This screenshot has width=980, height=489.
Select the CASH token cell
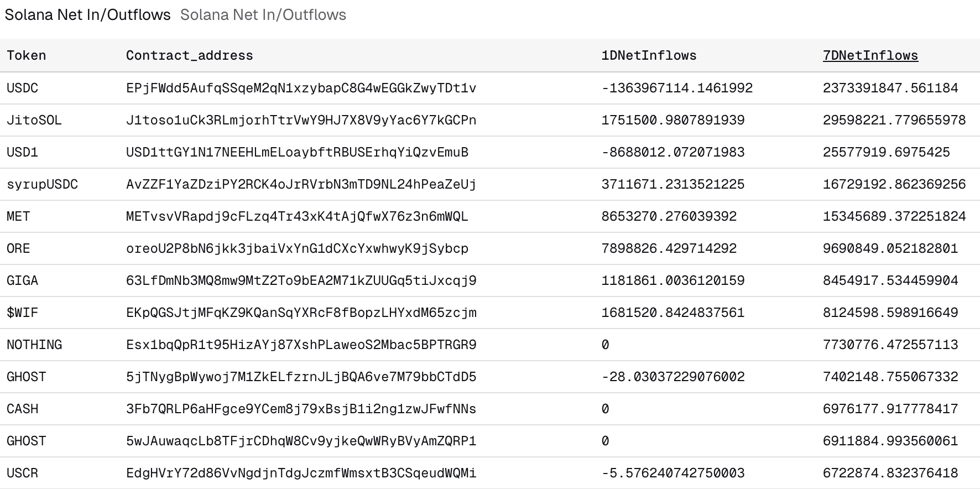22,409
